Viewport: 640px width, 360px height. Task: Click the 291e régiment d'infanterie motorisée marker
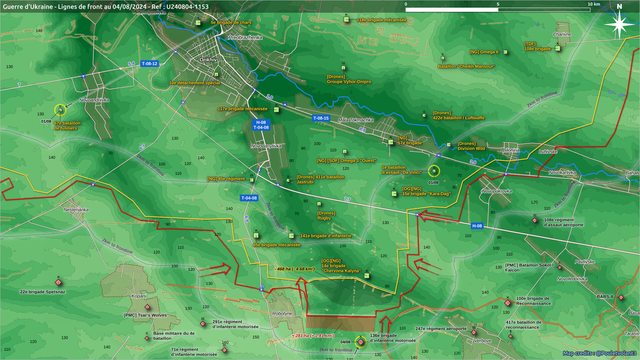click(x=203, y=324)
